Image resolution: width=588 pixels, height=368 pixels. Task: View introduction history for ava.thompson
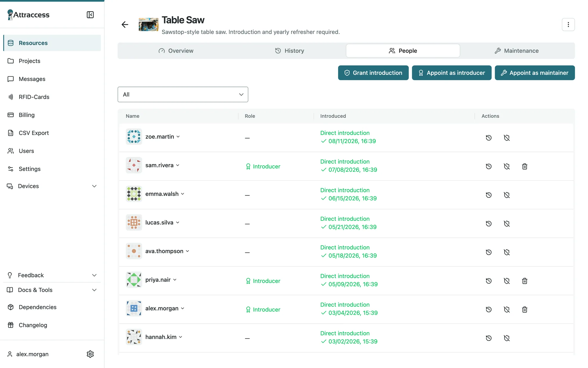(489, 252)
